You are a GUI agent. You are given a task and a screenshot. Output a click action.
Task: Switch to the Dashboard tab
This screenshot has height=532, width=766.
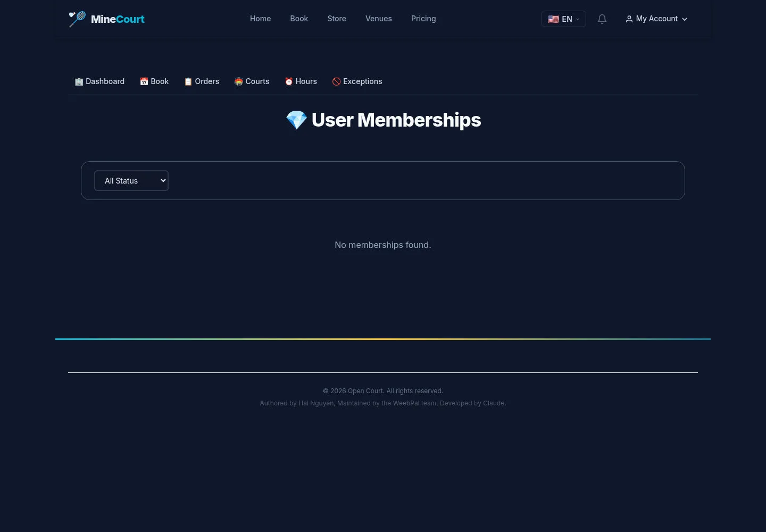pos(99,81)
